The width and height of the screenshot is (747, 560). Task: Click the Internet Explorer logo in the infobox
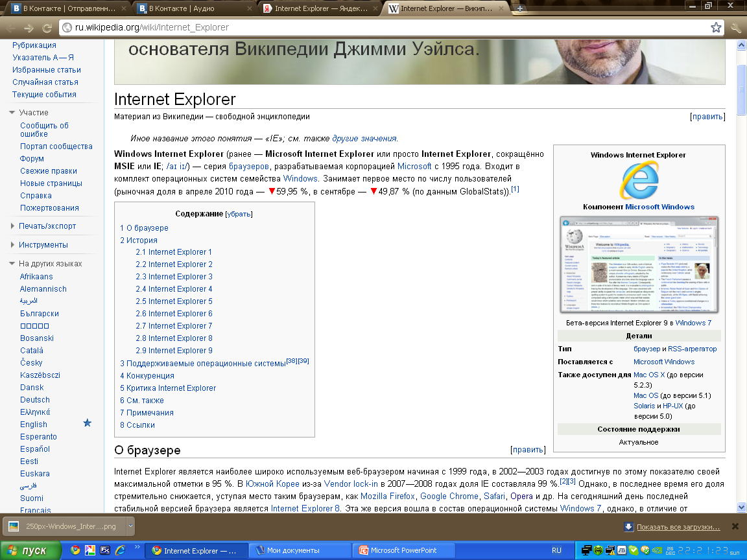[639, 180]
